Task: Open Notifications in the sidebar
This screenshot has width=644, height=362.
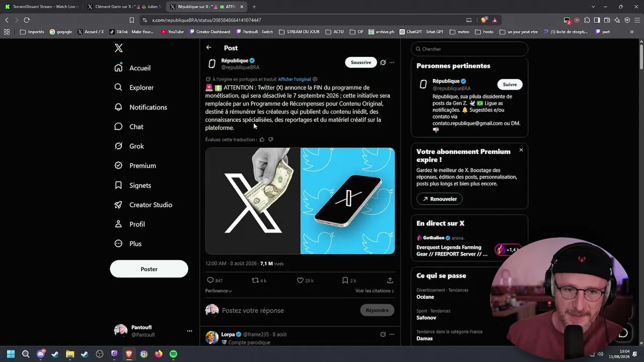Action: coord(141,107)
